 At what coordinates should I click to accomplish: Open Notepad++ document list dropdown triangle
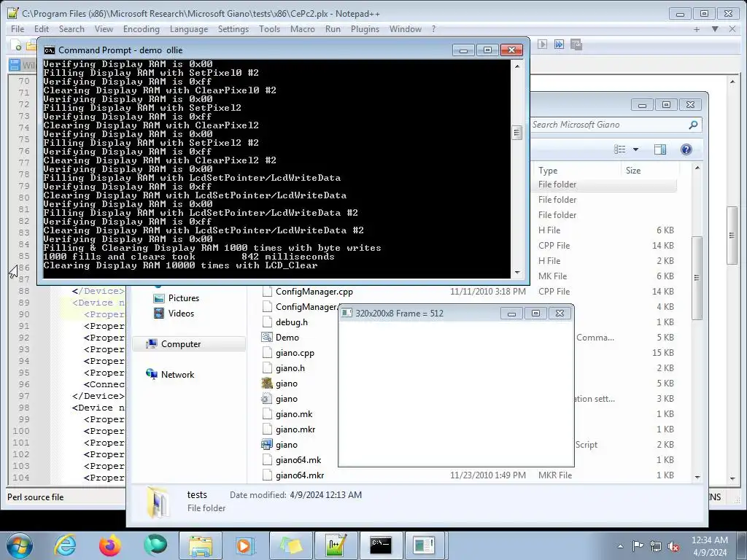click(715, 29)
